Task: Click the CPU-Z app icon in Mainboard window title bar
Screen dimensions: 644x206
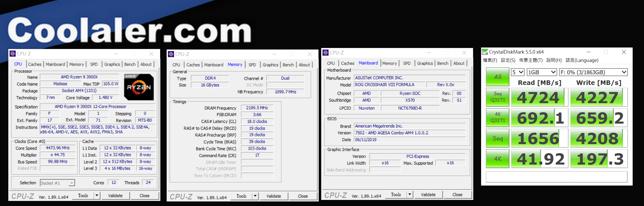Action: [x=326, y=53]
